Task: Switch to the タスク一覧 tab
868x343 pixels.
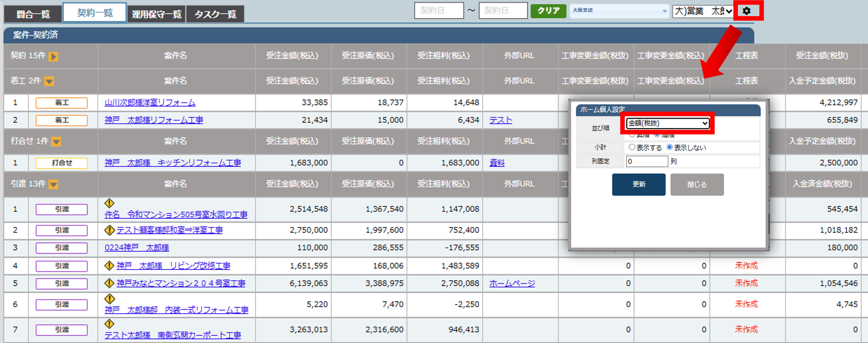Action: (x=215, y=14)
